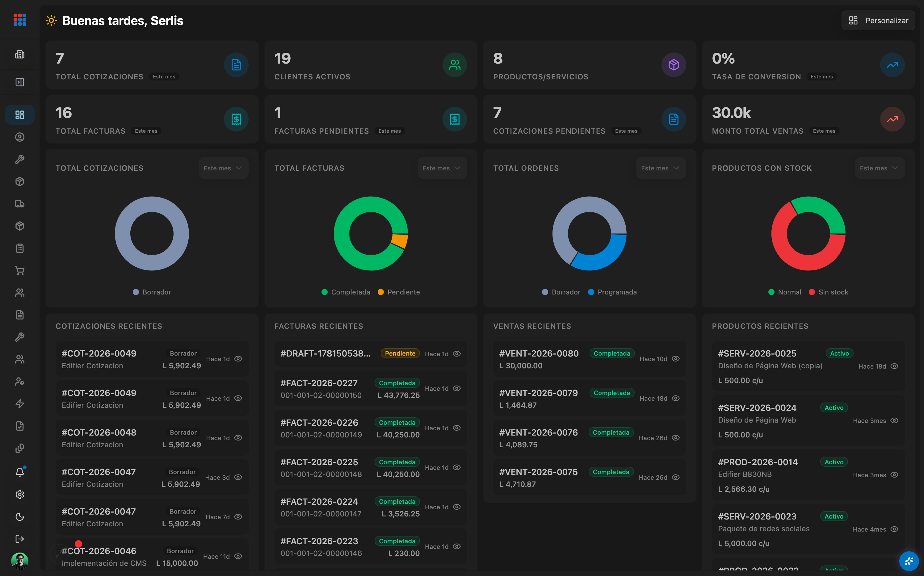The image size is (924, 576).
Task: Open the stacked copies sidebar icon
Action: tap(20, 448)
